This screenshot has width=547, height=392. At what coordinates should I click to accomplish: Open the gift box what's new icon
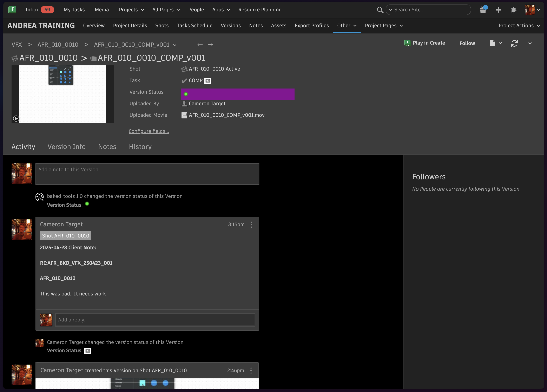(483, 10)
